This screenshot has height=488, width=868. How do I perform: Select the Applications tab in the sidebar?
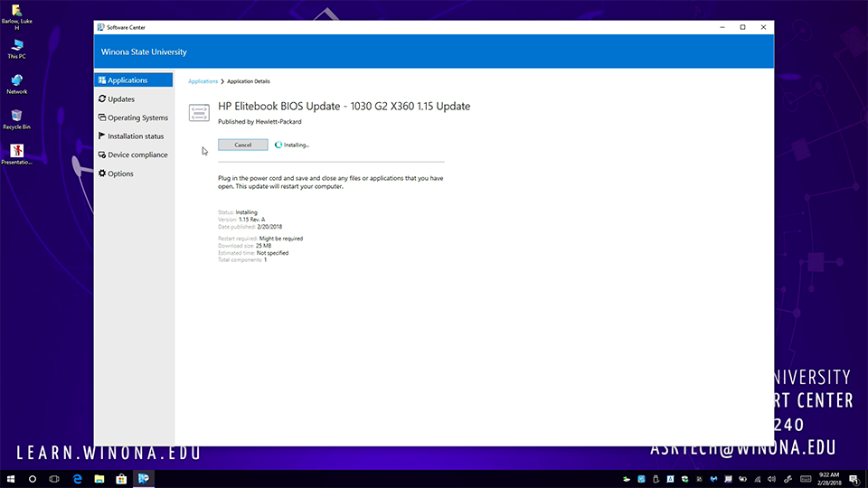tap(127, 80)
